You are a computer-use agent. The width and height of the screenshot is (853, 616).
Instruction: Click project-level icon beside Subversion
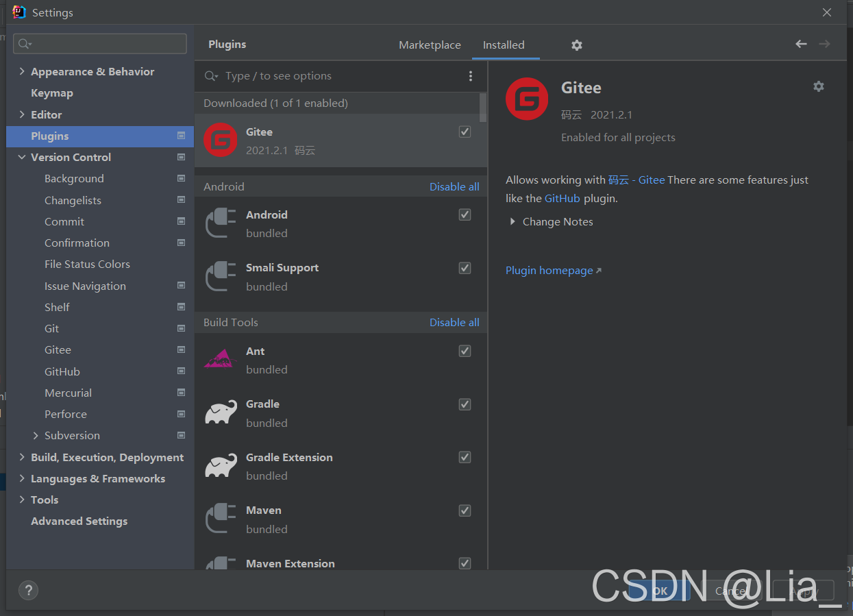(x=181, y=435)
